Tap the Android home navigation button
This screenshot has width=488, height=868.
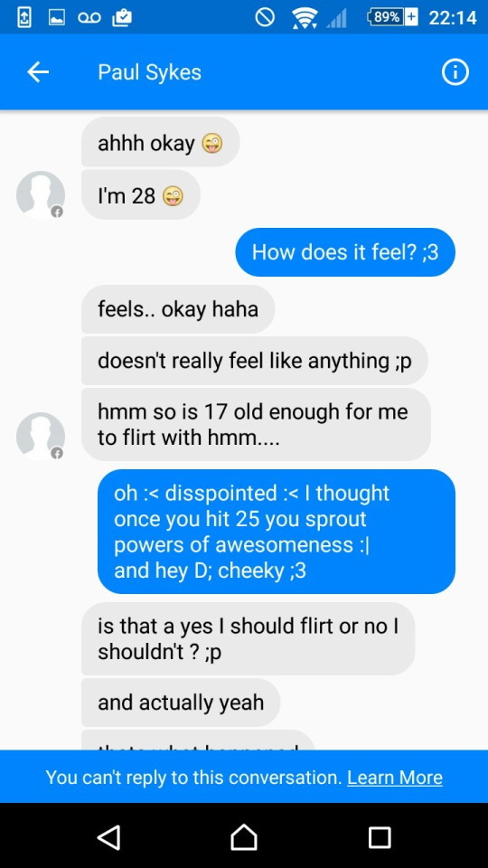243,837
